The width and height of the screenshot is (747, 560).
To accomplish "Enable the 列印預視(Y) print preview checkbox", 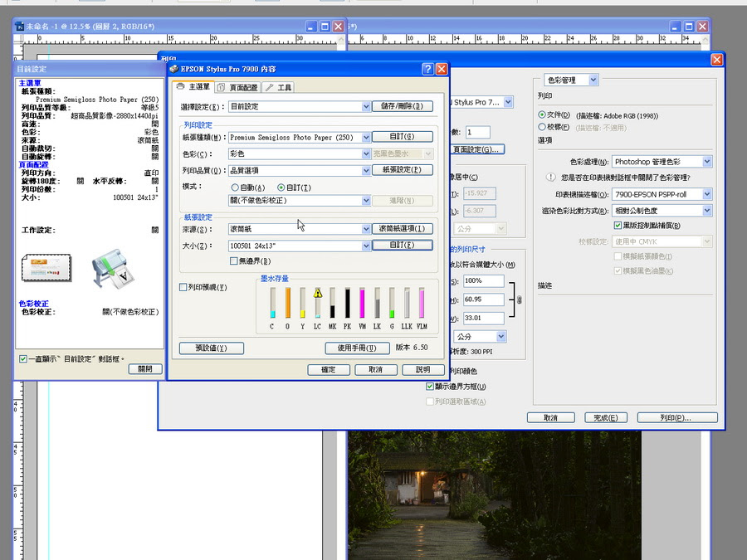I will (183, 287).
